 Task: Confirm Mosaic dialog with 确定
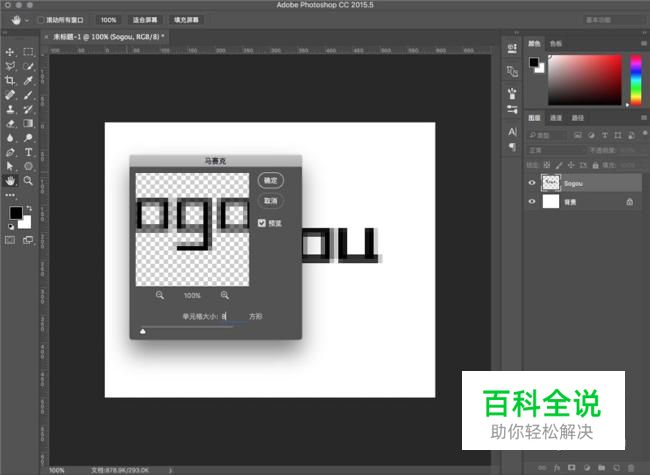(x=271, y=180)
